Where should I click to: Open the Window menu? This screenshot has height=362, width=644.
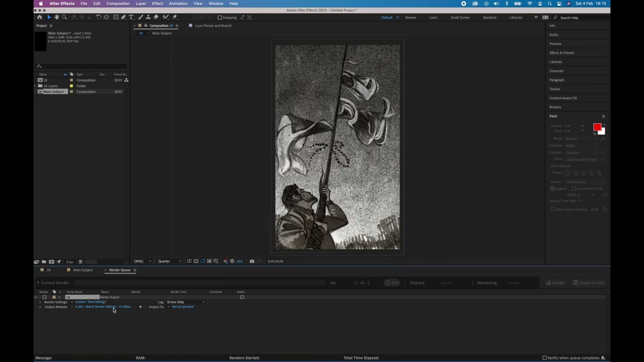216,4
